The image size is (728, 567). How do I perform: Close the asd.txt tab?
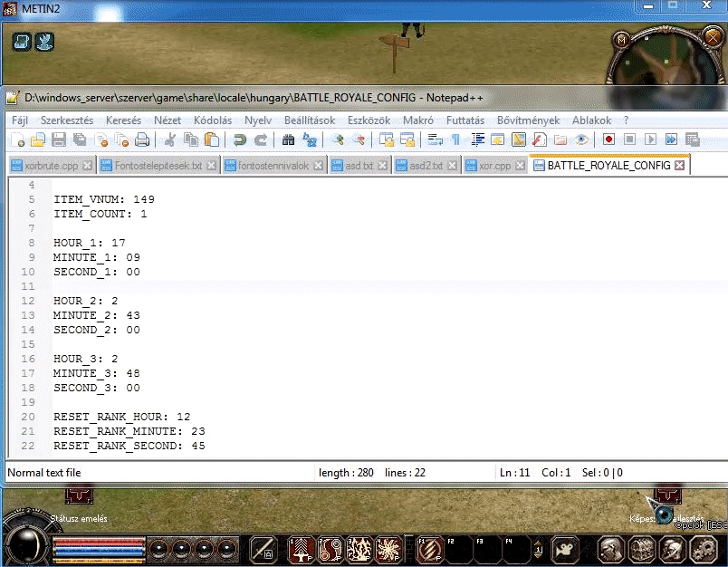(x=383, y=166)
